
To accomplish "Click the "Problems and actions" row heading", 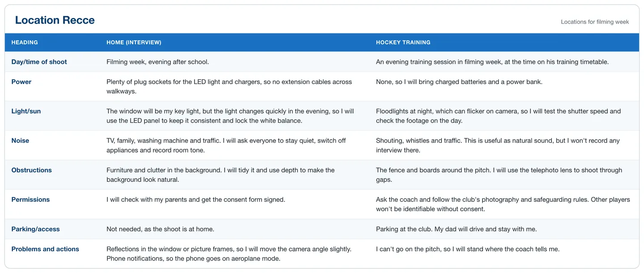I will pos(45,249).
